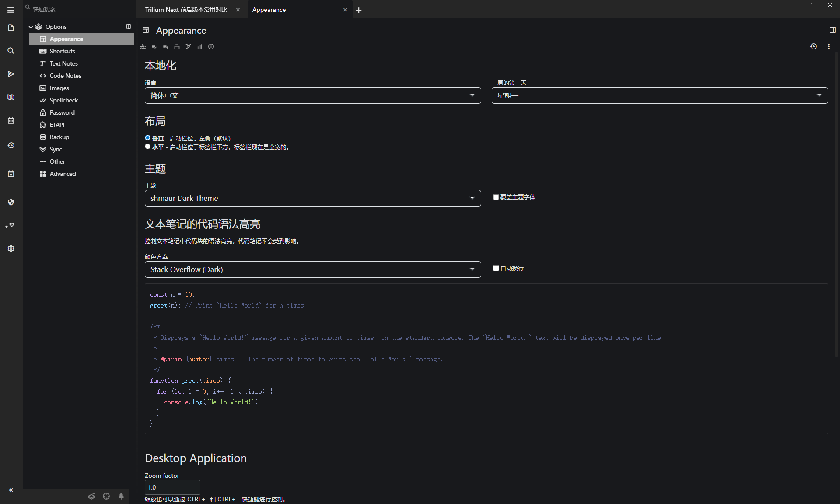Collapse the left sidebar with double-chevron icon
The image size is (840, 504).
tap(11, 490)
